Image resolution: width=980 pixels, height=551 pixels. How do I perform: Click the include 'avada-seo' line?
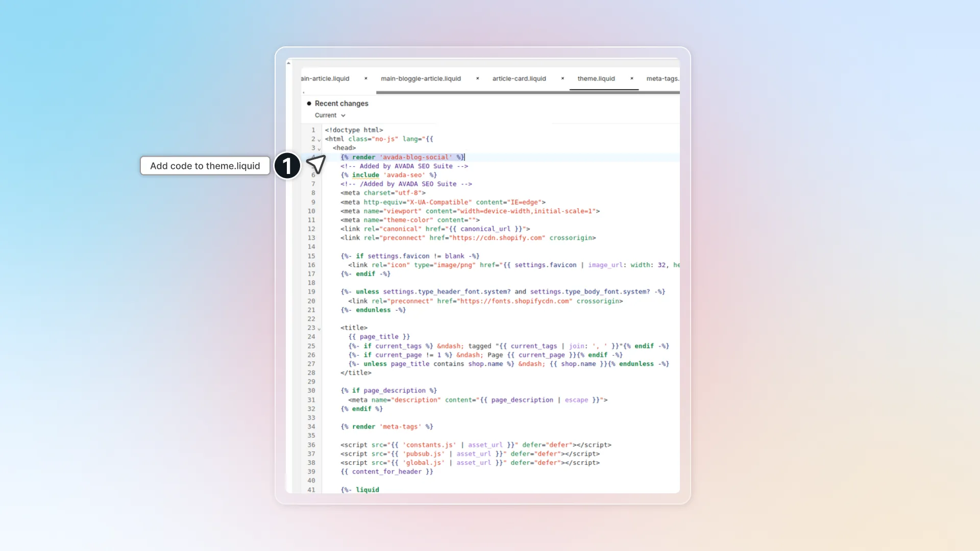tap(388, 175)
